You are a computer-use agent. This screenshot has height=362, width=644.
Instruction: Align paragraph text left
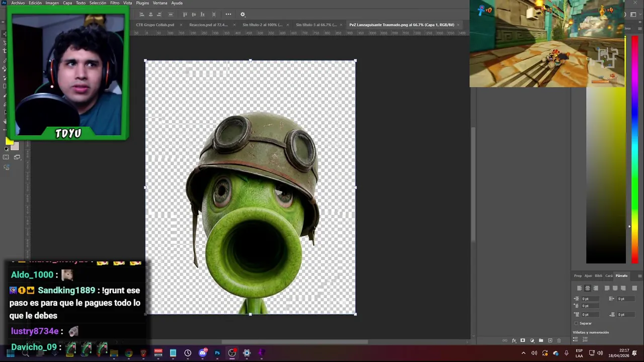pyautogui.click(x=580, y=288)
